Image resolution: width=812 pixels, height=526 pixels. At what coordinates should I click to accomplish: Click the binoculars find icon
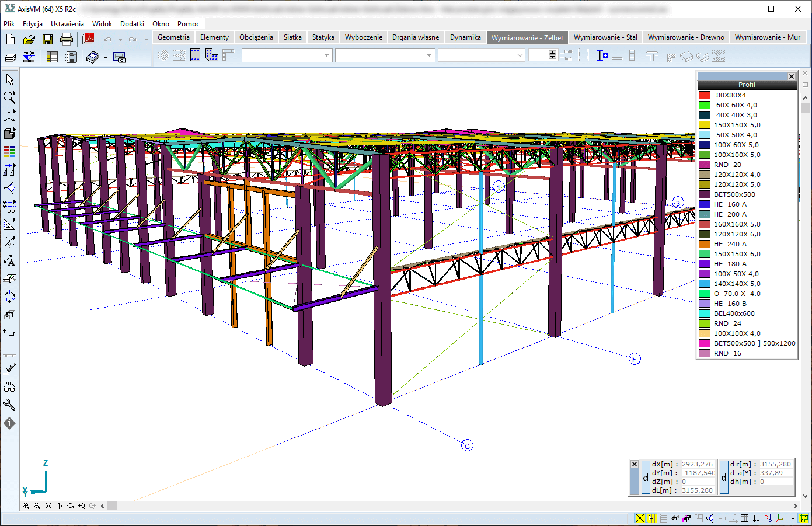(9, 386)
